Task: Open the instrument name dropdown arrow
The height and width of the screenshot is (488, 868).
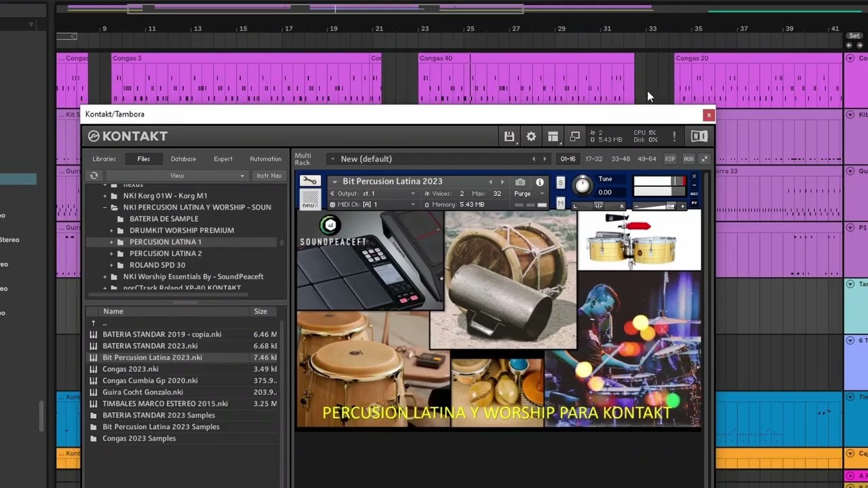Action: [x=334, y=182]
